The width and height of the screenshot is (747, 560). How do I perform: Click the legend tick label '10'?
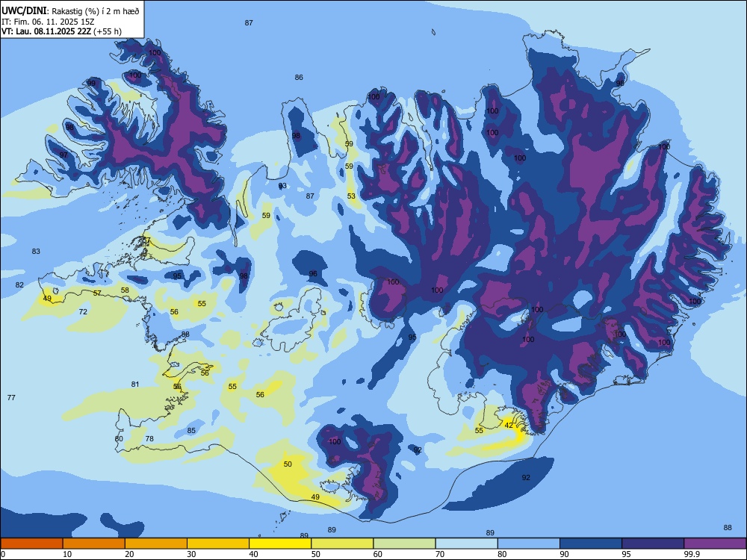point(67,554)
